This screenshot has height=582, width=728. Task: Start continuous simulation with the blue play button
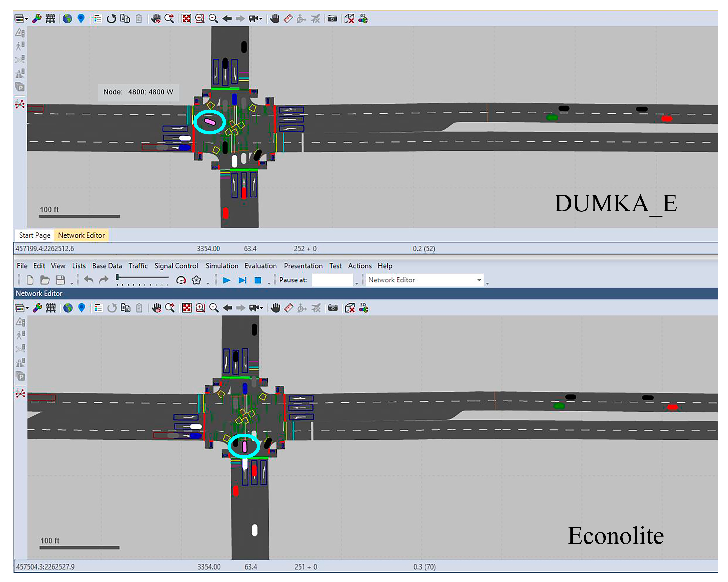227,280
